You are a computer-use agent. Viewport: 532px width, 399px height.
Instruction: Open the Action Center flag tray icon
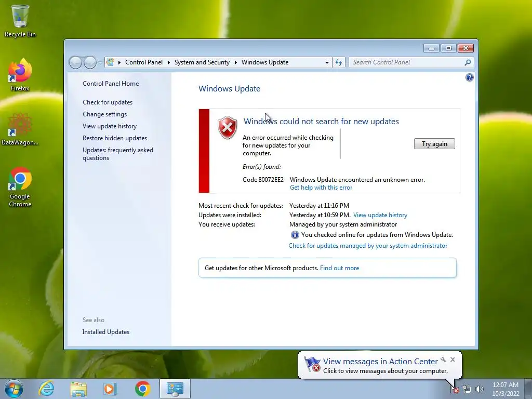click(x=455, y=389)
